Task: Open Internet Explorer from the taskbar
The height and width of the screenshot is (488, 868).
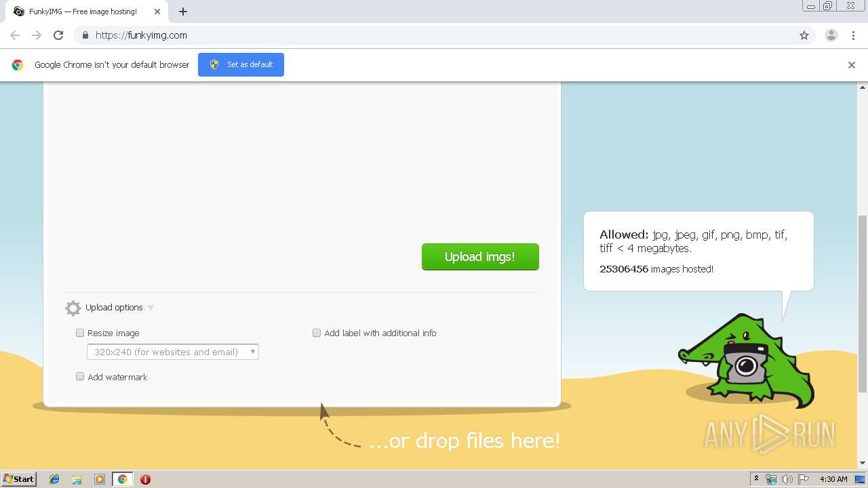Action: point(54,479)
